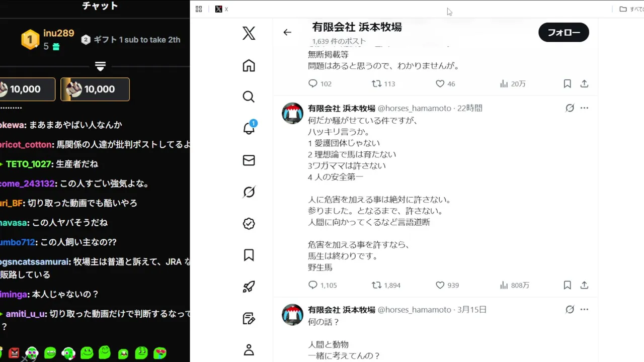The width and height of the screenshot is (644, 362).
Task: Open the 22時間 post timestamp
Action: coord(469,108)
